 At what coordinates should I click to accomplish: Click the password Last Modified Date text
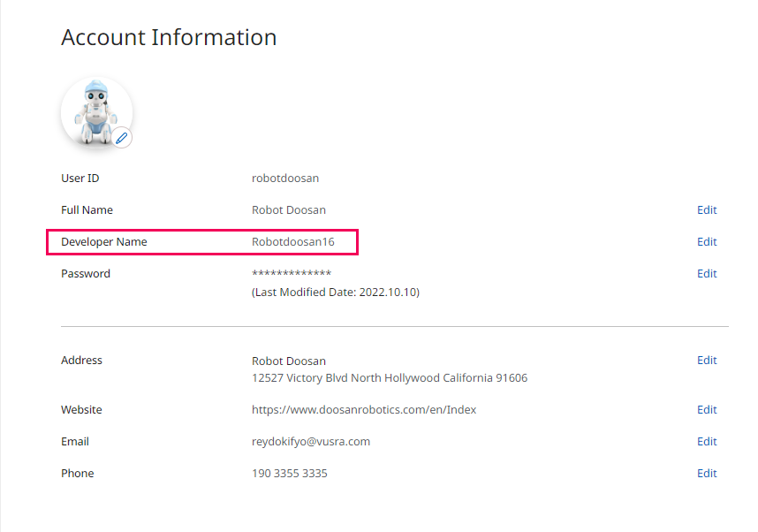[335, 292]
